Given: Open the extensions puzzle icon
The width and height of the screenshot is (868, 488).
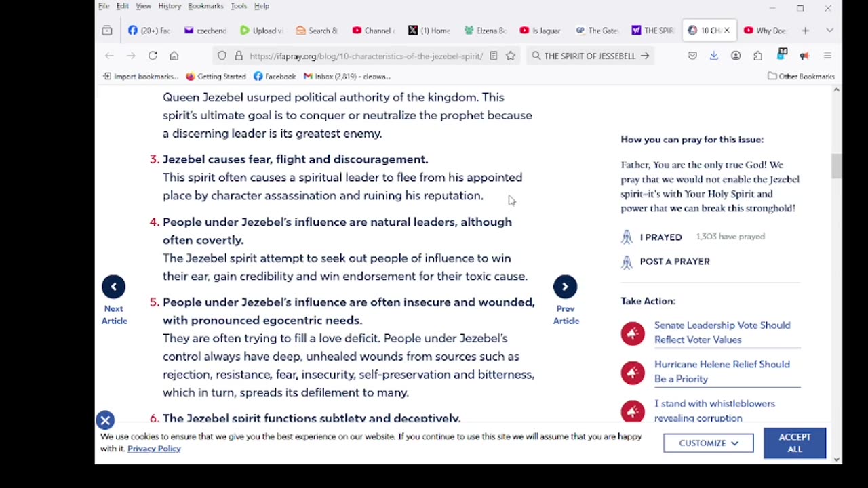Looking at the screenshot, I should click(x=757, y=56).
